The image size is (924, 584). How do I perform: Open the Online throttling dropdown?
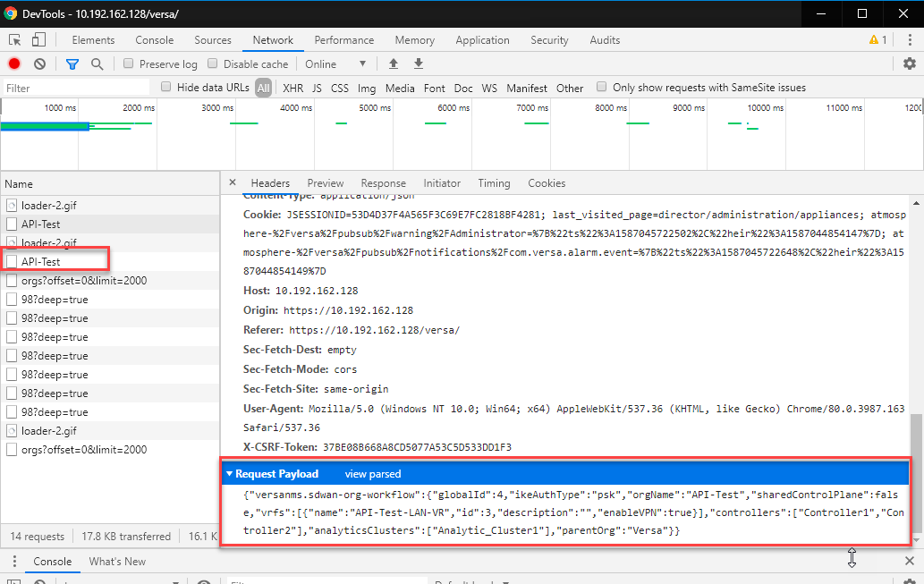click(x=335, y=63)
